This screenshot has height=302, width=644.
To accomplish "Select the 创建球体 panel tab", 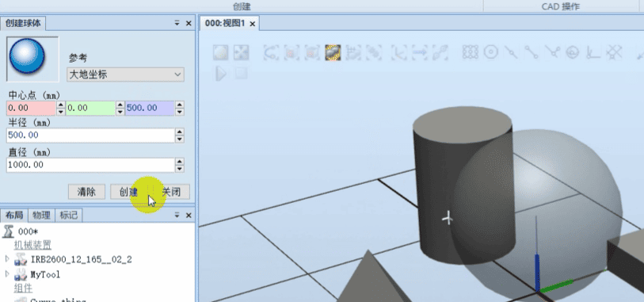I will click(23, 24).
